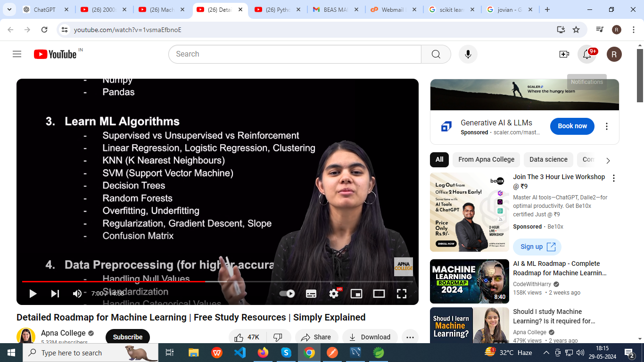The width and height of the screenshot is (644, 362).
Task: Open Generative AI & LLMs ad options
Action: point(607,126)
